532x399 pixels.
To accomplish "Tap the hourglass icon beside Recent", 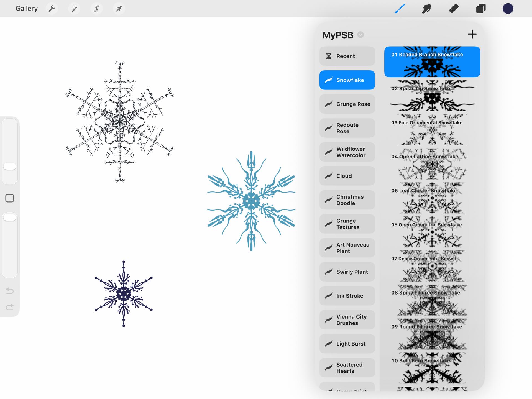I will click(x=328, y=56).
